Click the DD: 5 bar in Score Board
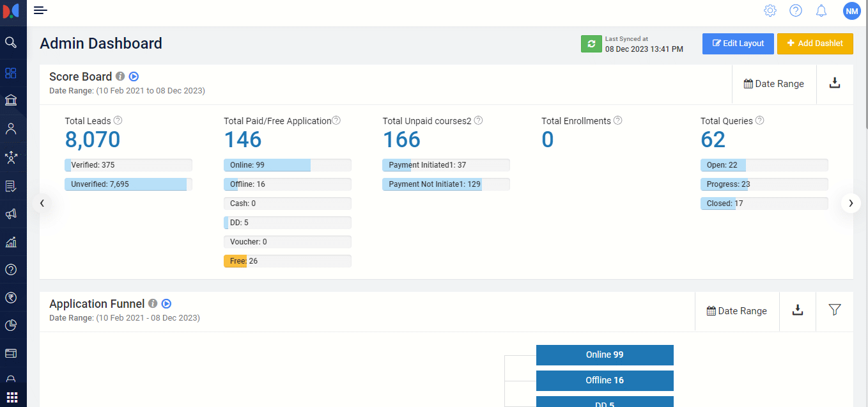868x407 pixels. click(x=288, y=223)
